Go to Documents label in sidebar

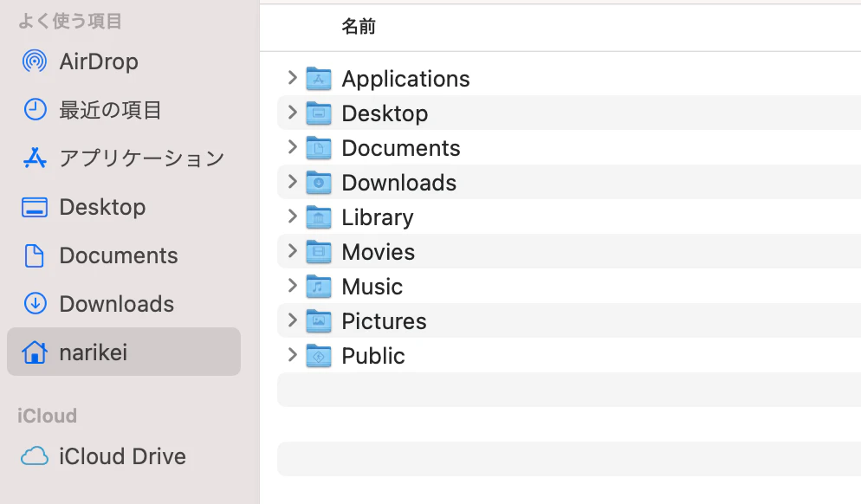click(119, 255)
